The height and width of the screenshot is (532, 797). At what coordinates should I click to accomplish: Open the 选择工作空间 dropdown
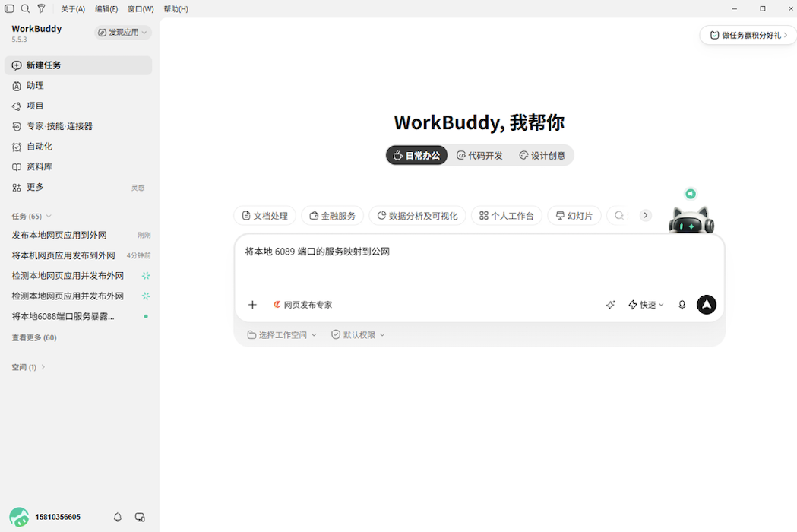282,334
